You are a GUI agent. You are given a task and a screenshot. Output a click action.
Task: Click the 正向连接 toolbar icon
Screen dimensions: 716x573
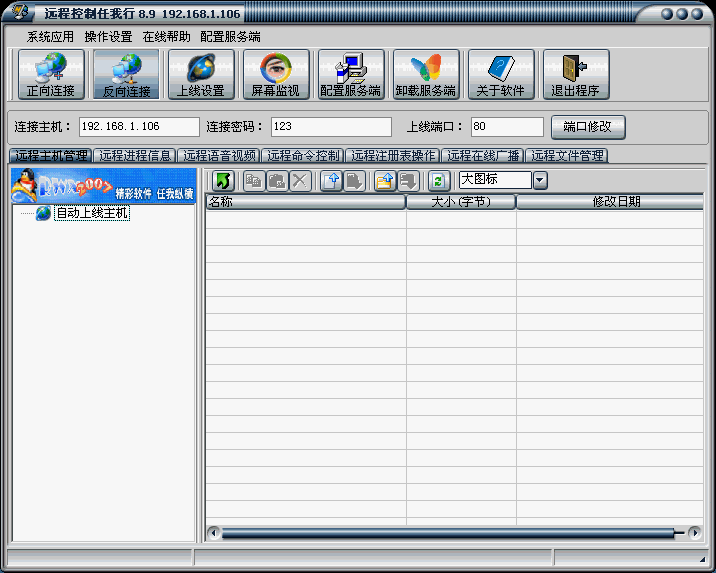pyautogui.click(x=51, y=75)
